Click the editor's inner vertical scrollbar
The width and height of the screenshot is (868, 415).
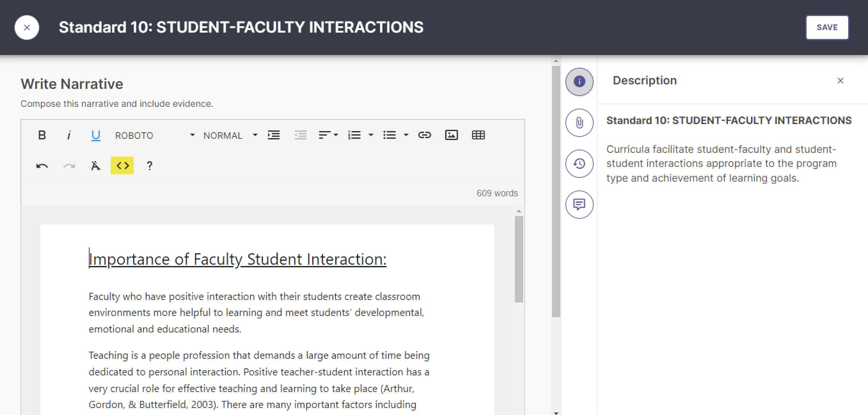tap(519, 259)
